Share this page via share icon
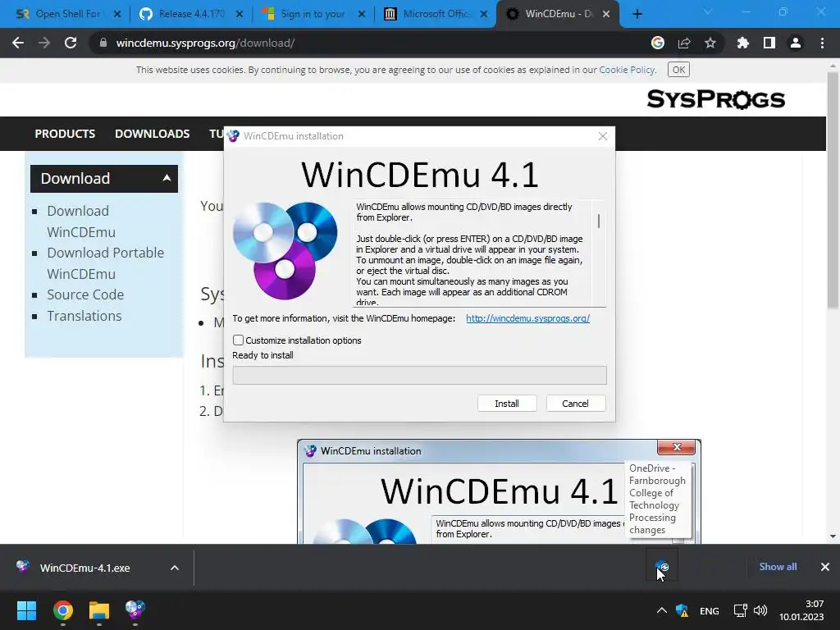The height and width of the screenshot is (630, 840). click(x=684, y=43)
